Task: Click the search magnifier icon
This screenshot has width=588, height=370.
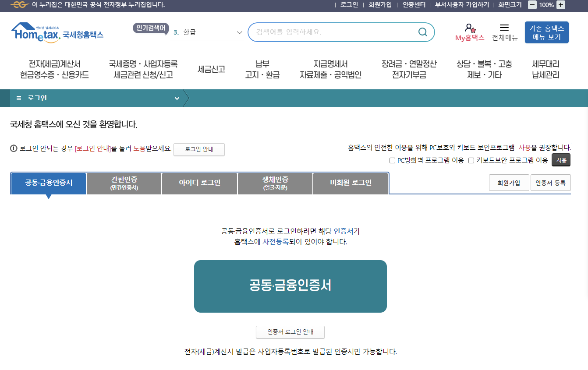Action: point(422,32)
